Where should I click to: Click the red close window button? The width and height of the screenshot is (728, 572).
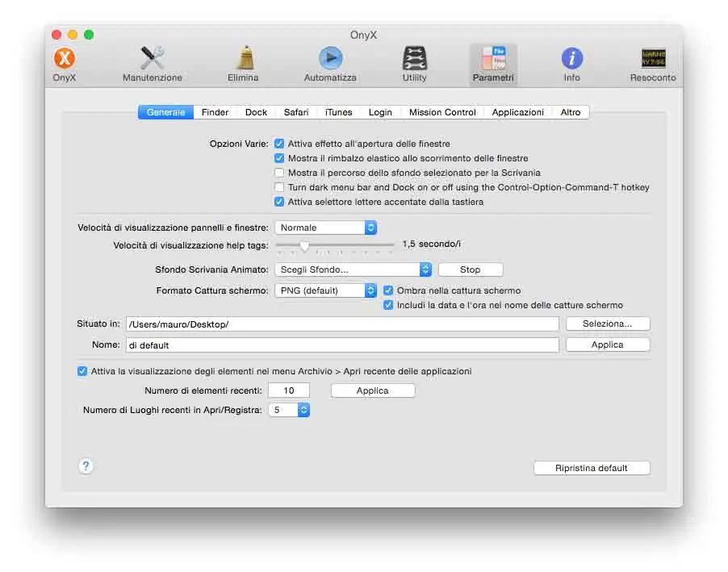(x=56, y=35)
